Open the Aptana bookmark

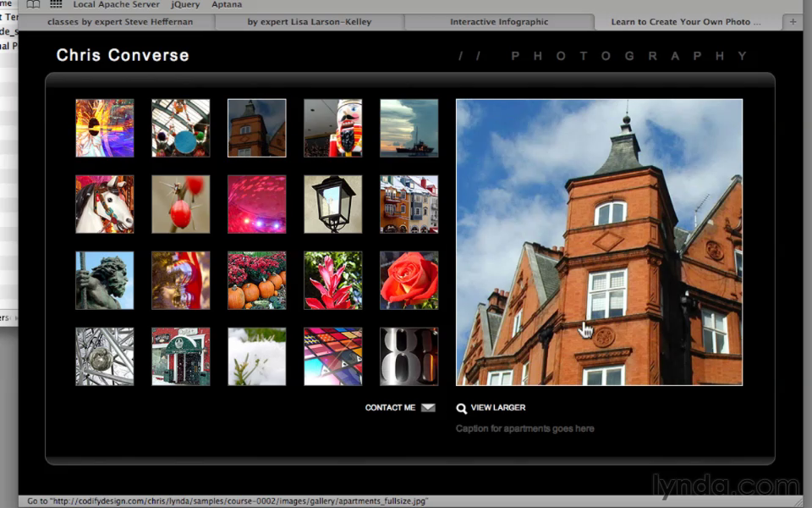point(227,5)
